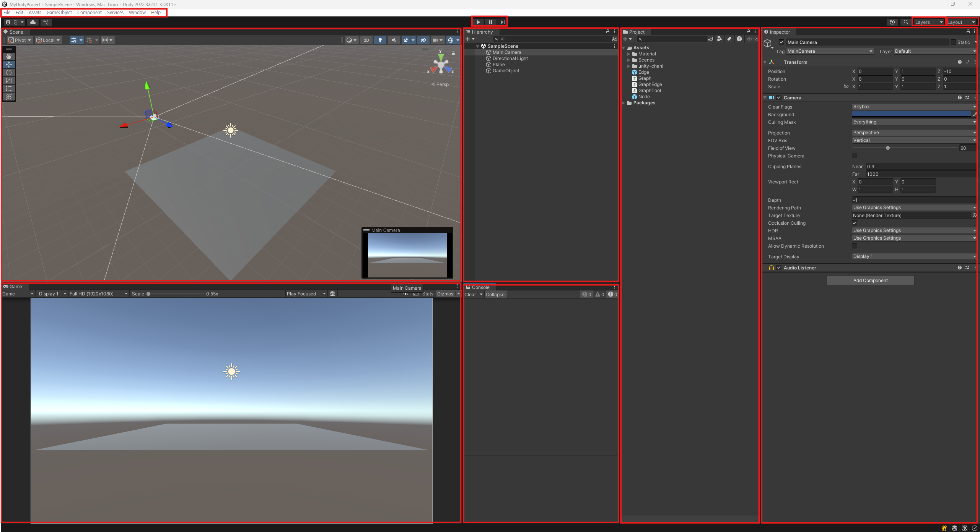
Task: Click the Cloud services icon
Action: (33, 22)
